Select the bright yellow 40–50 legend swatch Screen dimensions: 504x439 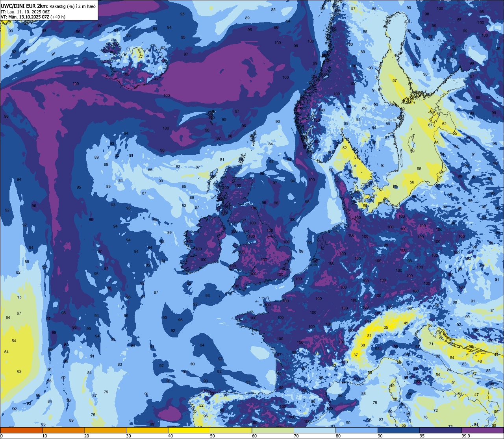pos(189,430)
